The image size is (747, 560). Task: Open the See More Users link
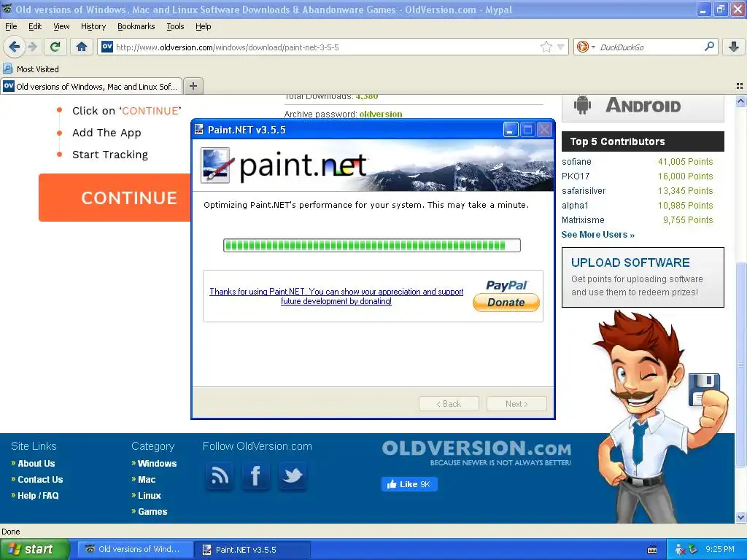[598, 234]
